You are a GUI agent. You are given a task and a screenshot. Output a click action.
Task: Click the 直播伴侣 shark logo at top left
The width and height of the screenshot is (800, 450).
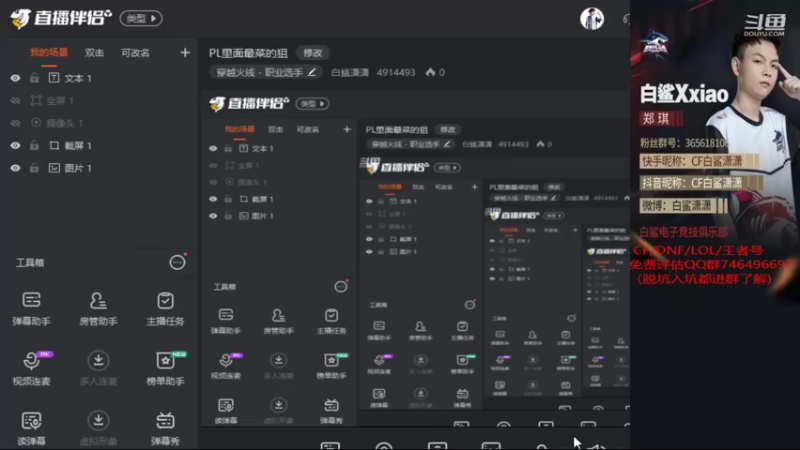pos(20,19)
